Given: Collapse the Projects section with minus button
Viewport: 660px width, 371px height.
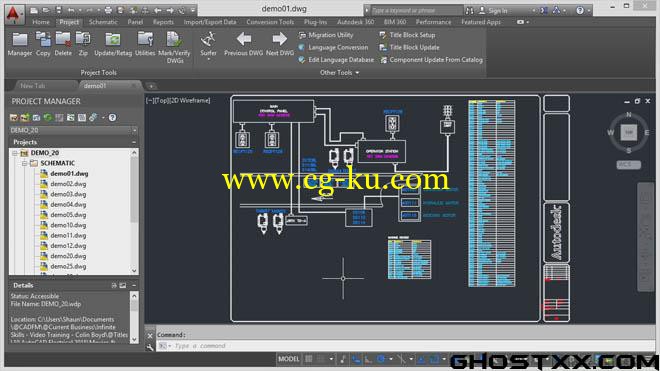Looking at the screenshot, I should (x=134, y=142).
